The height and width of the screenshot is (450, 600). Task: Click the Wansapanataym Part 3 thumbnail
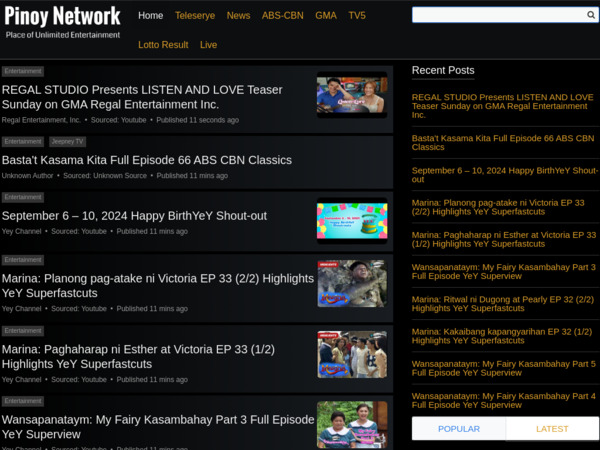coord(352,425)
